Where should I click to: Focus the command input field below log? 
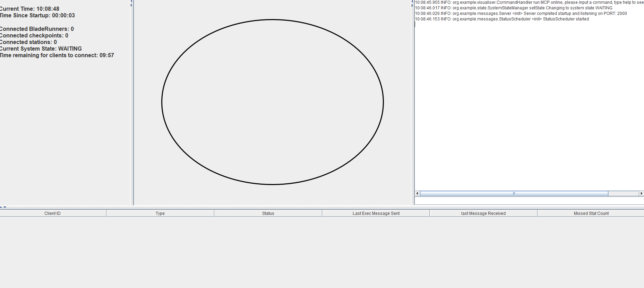(x=529, y=201)
